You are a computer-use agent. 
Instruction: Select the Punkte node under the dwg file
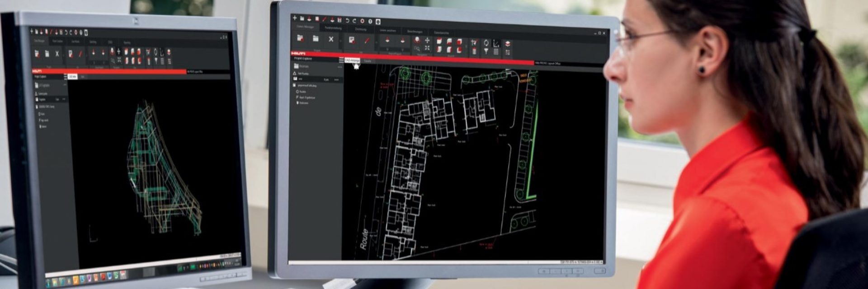[x=301, y=92]
